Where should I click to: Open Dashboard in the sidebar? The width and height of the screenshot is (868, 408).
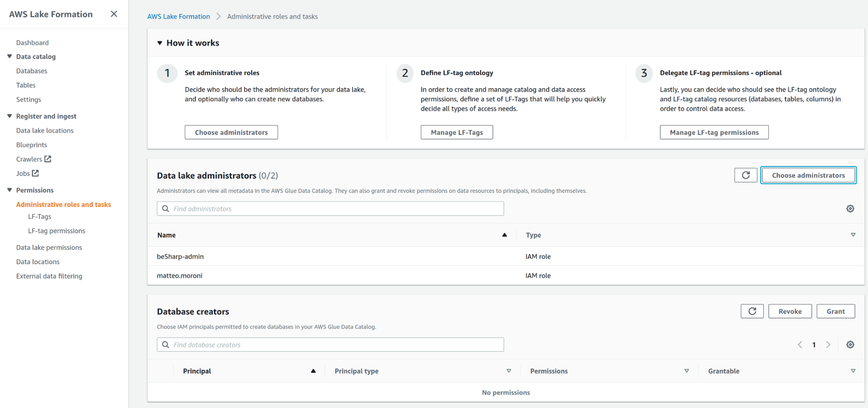(x=33, y=43)
